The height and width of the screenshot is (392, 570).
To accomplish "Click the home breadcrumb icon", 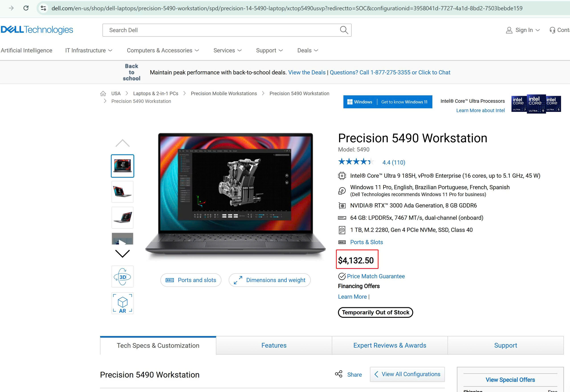I will pos(103,94).
